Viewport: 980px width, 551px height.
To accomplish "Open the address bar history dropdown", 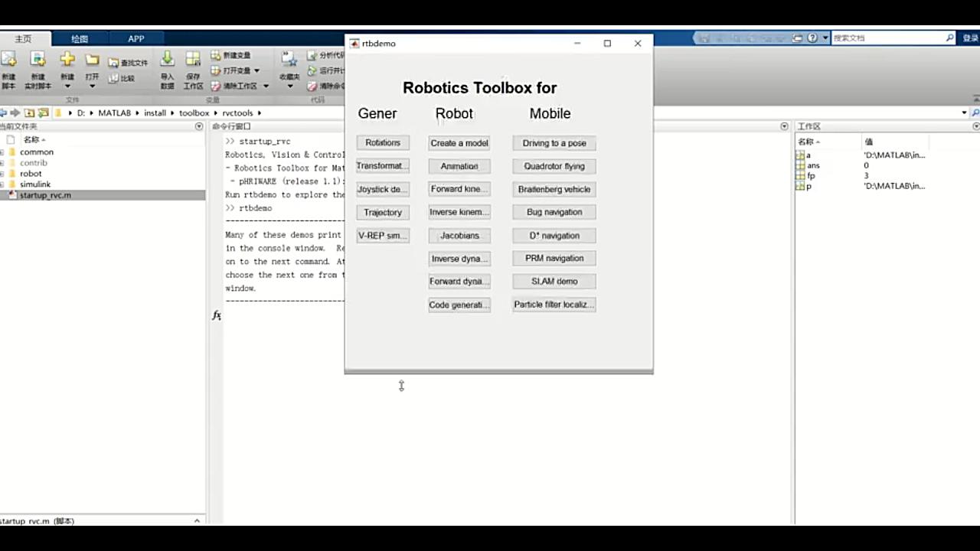I will click(964, 112).
